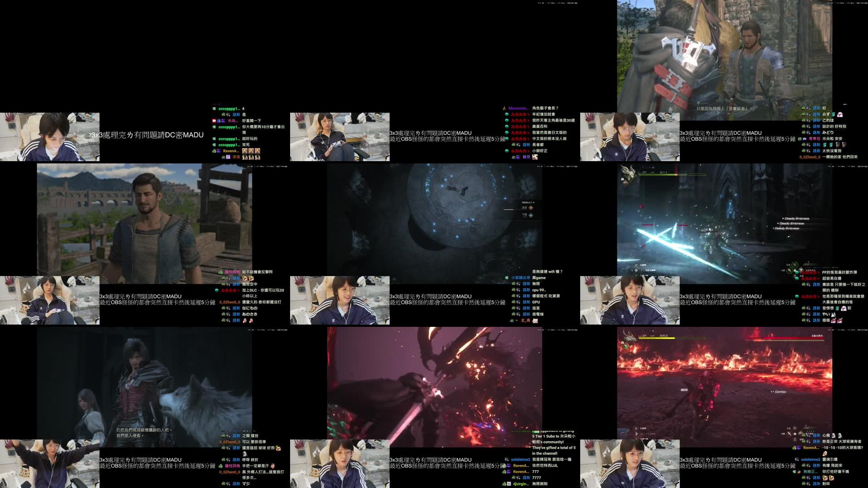Click Clive's green HP gauge

pyautogui.click(x=656, y=175)
